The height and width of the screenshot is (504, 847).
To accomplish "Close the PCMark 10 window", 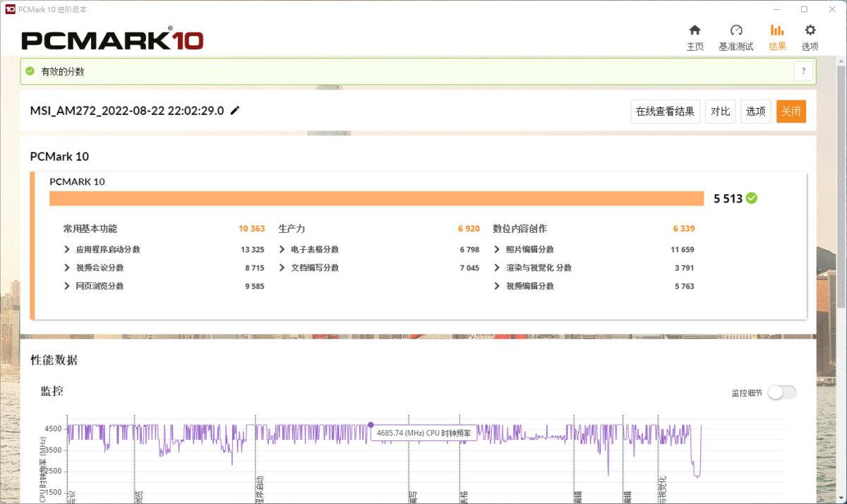I will coord(831,9).
